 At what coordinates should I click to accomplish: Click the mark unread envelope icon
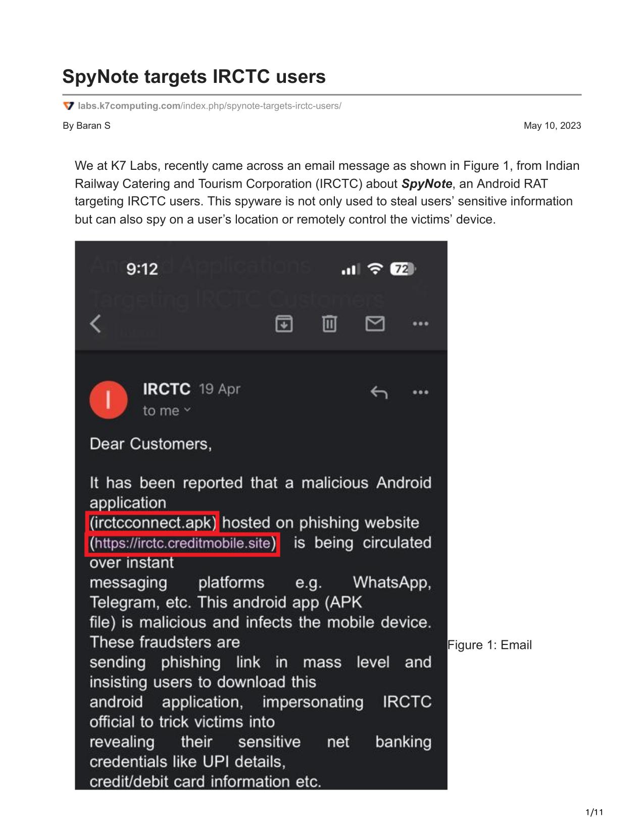point(375,323)
